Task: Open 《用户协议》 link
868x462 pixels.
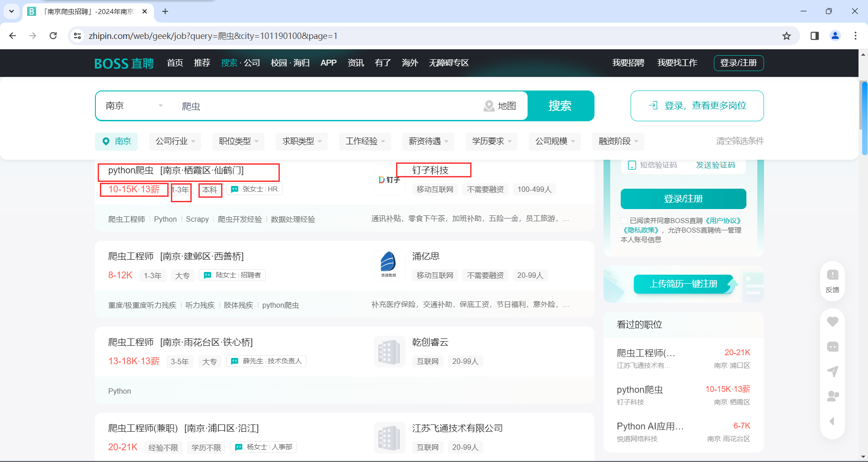Action: [x=722, y=221]
